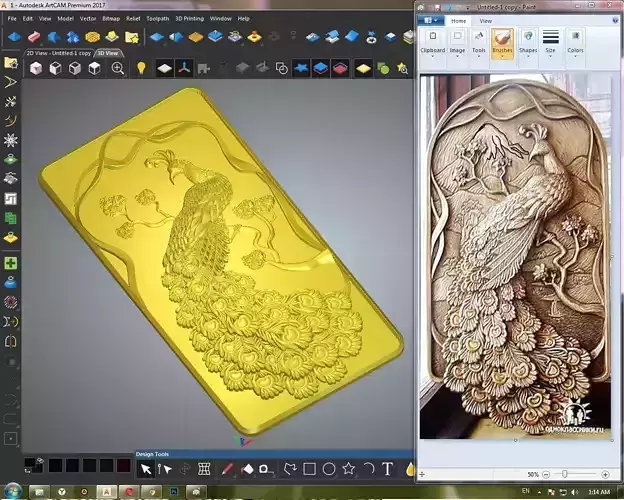Swap primary and secondary colours icon
This screenshot has height=500, width=624.
tap(40, 461)
